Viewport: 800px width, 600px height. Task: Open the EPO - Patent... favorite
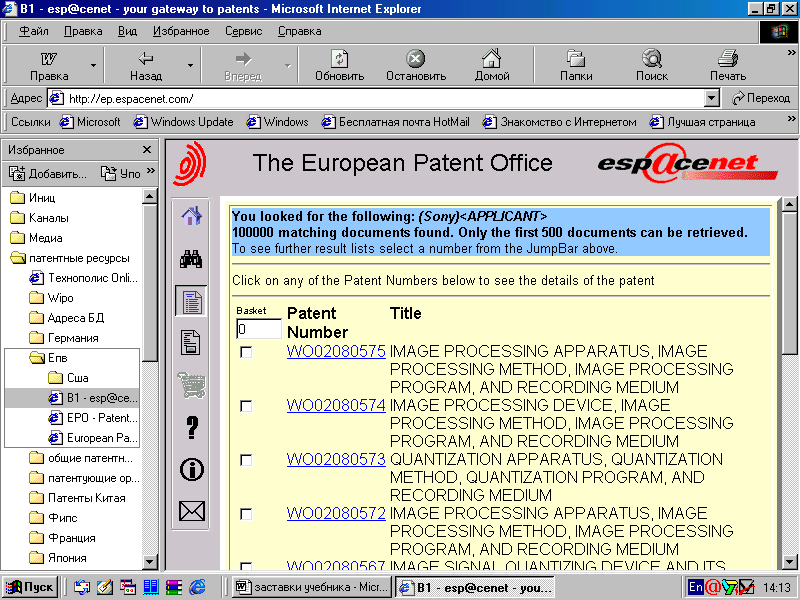[93, 418]
